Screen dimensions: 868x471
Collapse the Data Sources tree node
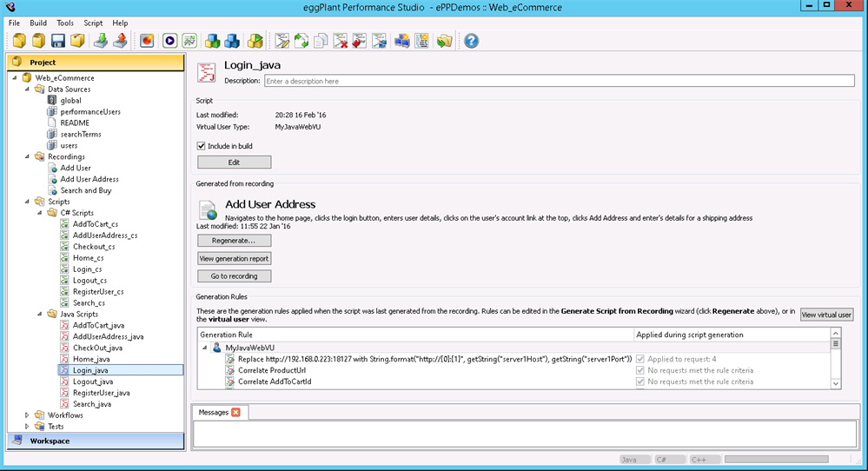point(27,89)
